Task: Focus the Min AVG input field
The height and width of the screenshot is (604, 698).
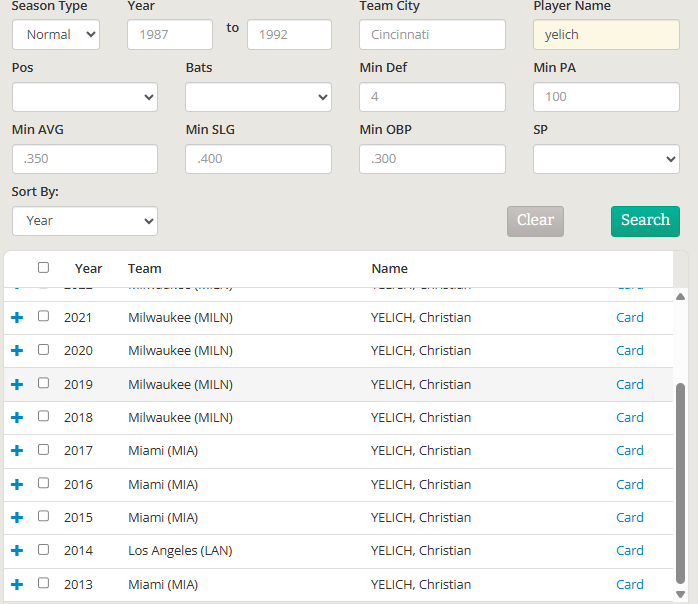Action: coord(85,159)
